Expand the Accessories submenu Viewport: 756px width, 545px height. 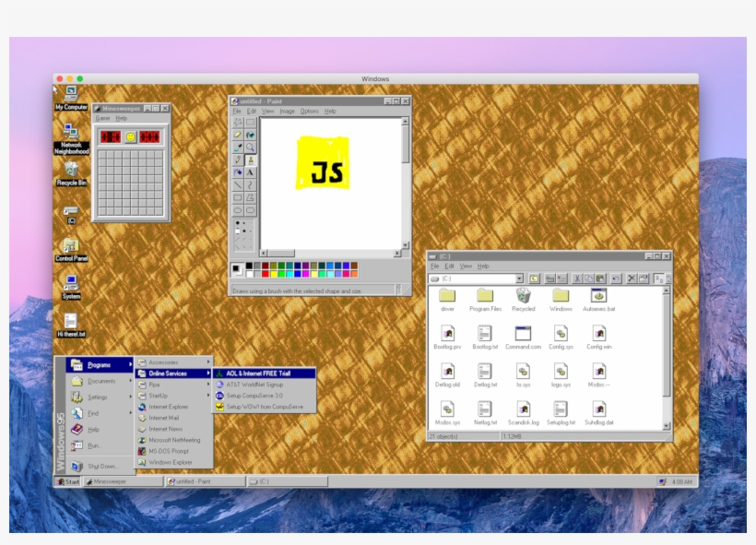point(174,362)
